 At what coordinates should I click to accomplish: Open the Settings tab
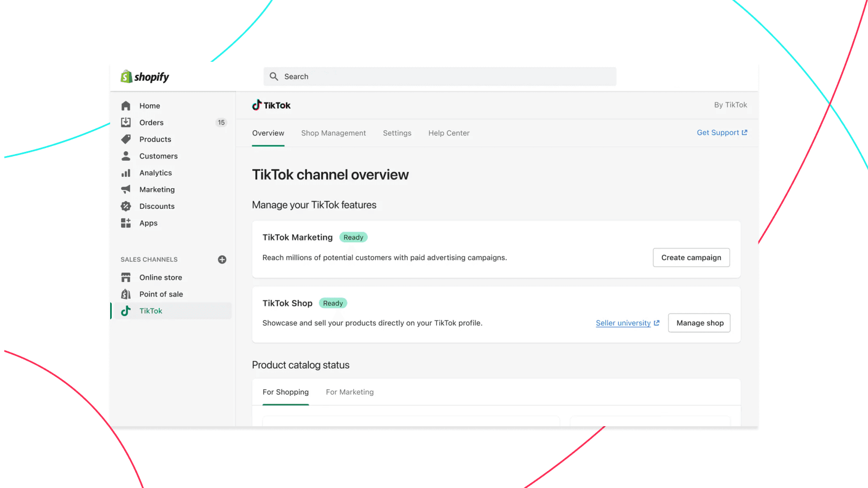click(397, 133)
